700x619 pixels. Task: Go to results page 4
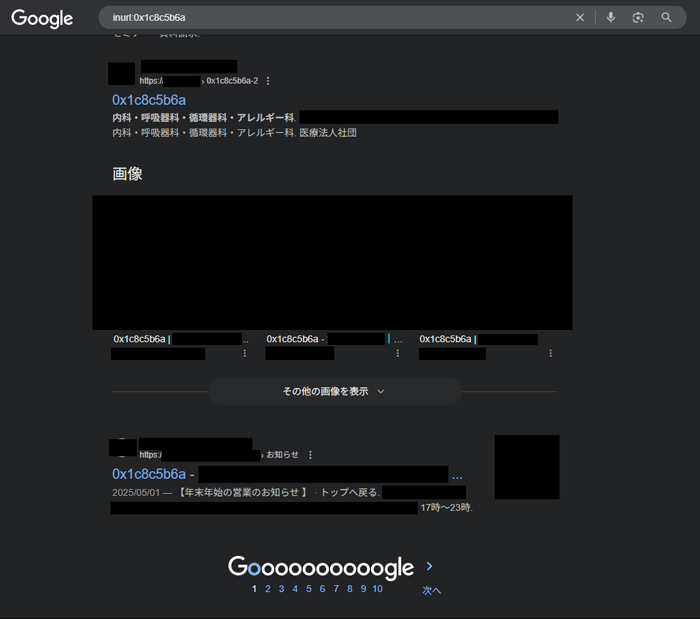coord(295,589)
